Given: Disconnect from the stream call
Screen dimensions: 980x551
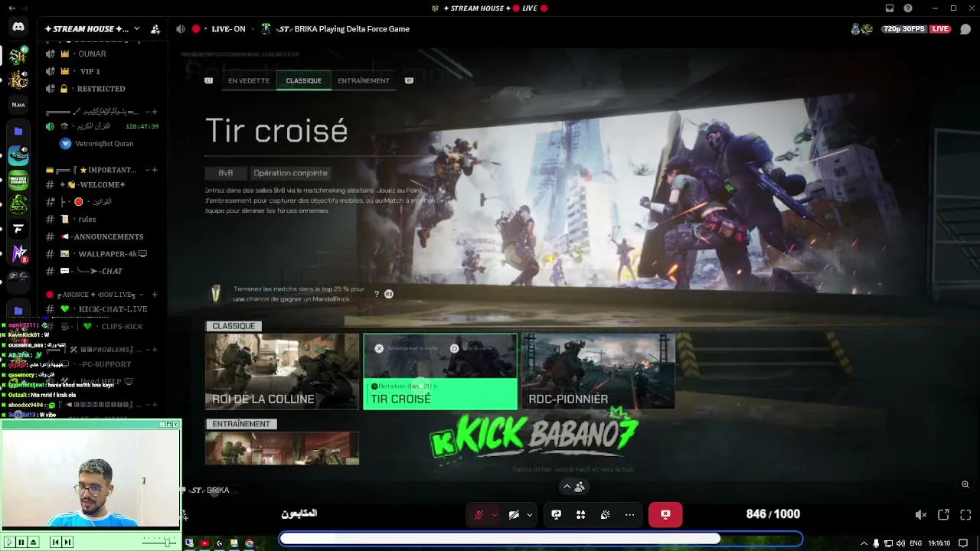Looking at the screenshot, I should 665,514.
